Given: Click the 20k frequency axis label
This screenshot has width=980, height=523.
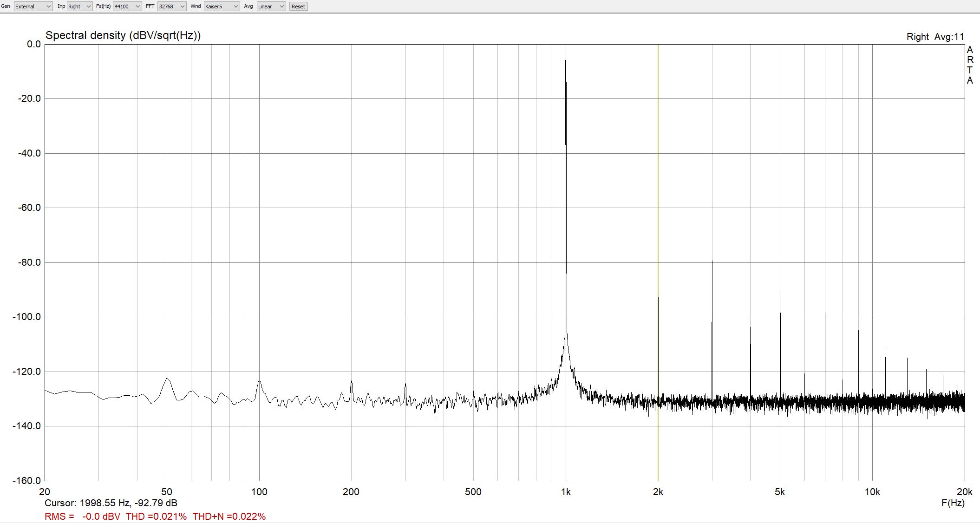Looking at the screenshot, I should click(964, 492).
